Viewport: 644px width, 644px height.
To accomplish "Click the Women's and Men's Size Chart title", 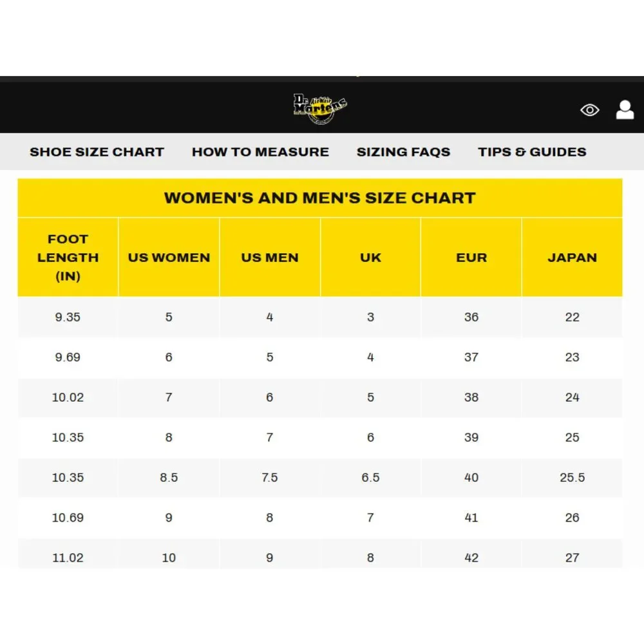I will point(320,198).
